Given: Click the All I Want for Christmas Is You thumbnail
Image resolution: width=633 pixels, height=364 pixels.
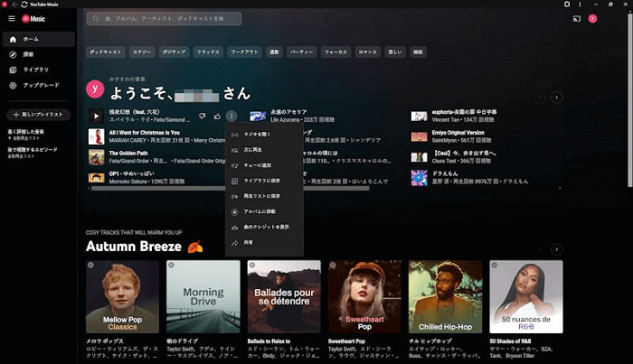Looking at the screenshot, I should pos(96,136).
